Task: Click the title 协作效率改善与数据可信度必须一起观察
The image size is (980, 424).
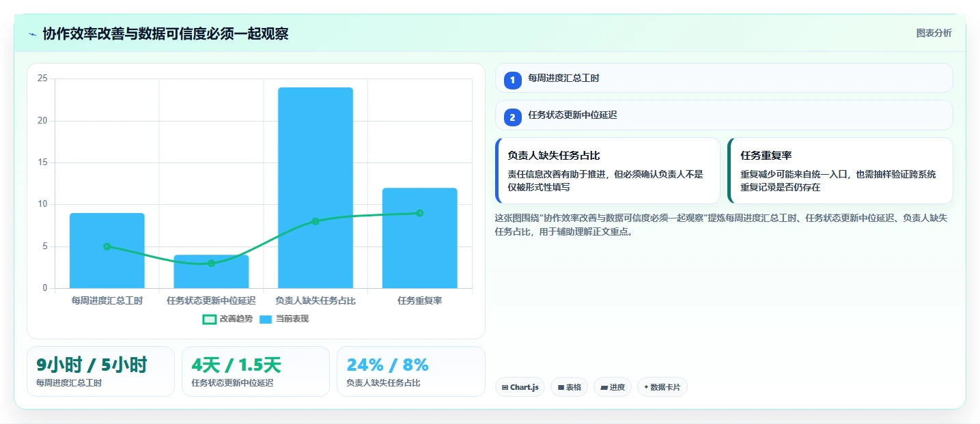Action: (165, 34)
